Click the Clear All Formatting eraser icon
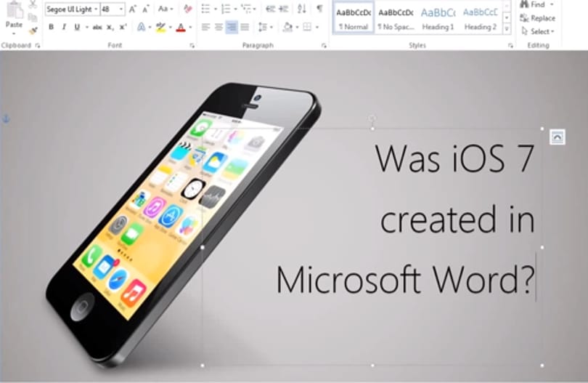This screenshot has width=588, height=383. tap(188, 9)
